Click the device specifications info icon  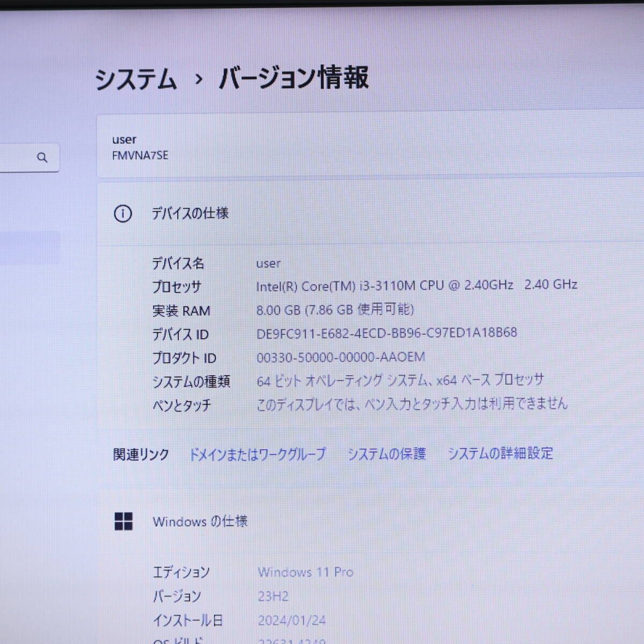coord(123,214)
